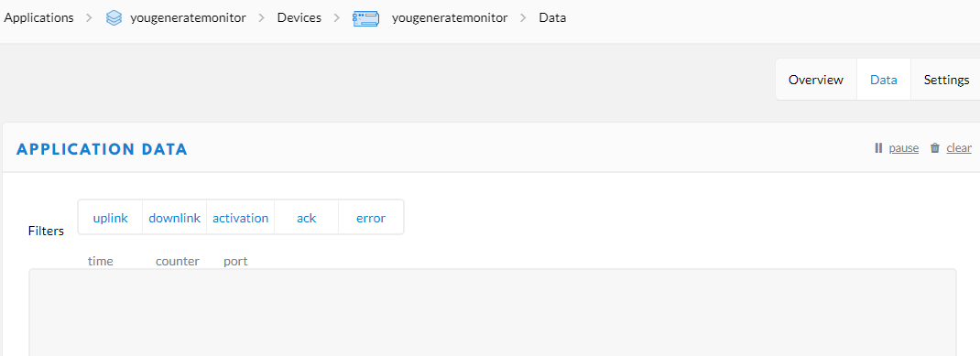
Task: Pause the application data stream
Action: click(x=904, y=148)
